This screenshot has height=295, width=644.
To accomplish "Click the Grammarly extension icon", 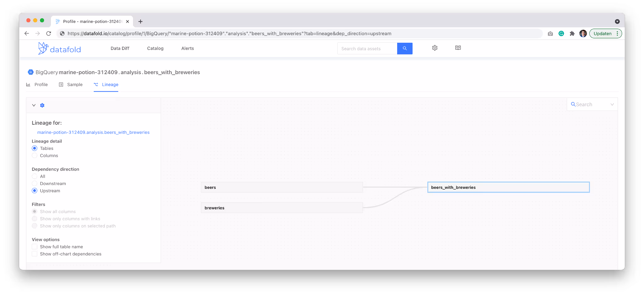I will click(x=561, y=33).
